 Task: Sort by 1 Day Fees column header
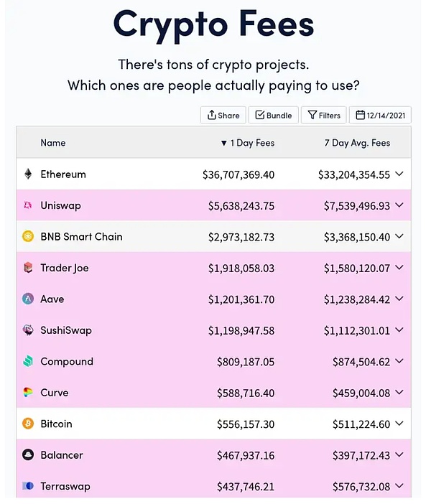click(247, 143)
